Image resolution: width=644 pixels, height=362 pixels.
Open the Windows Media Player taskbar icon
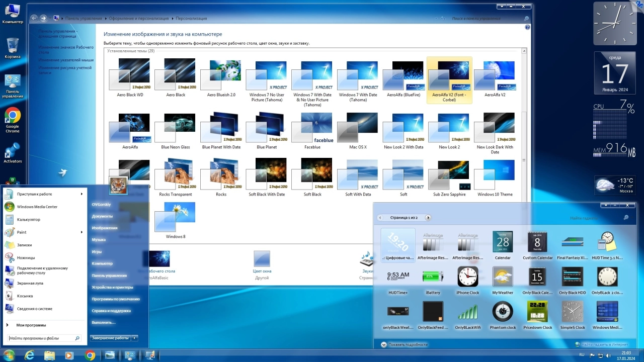coord(69,355)
